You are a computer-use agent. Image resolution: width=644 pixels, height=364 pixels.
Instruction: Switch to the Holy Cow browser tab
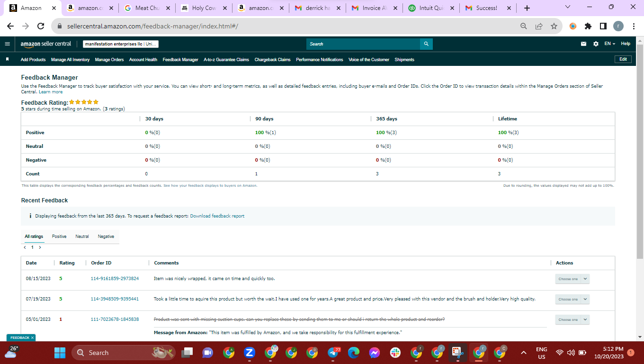coord(204,8)
